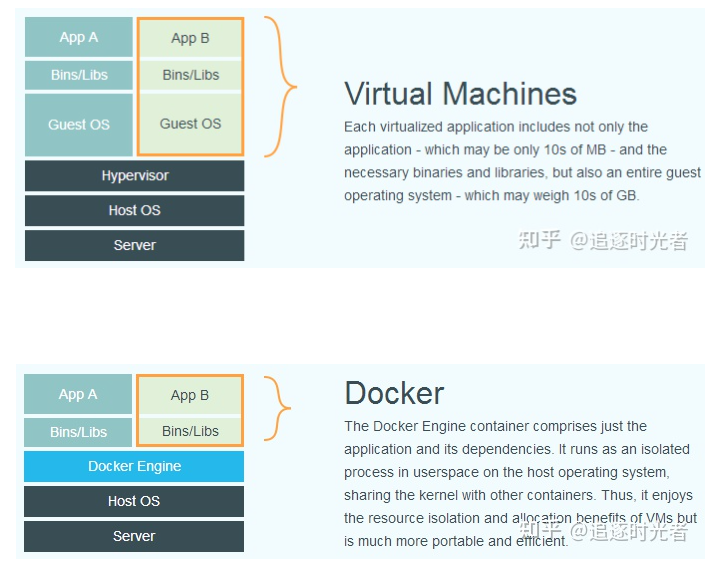Image resolution: width=728 pixels, height=568 pixels.
Task: Select the green App B box in the Virtual Machines diagram
Action: pyautogui.click(x=190, y=38)
